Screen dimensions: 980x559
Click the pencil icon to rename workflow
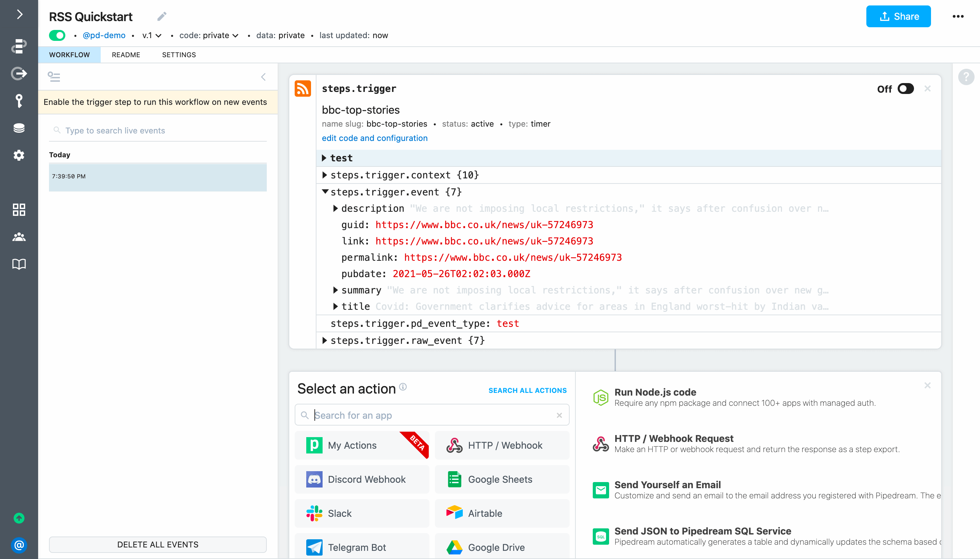162,16
